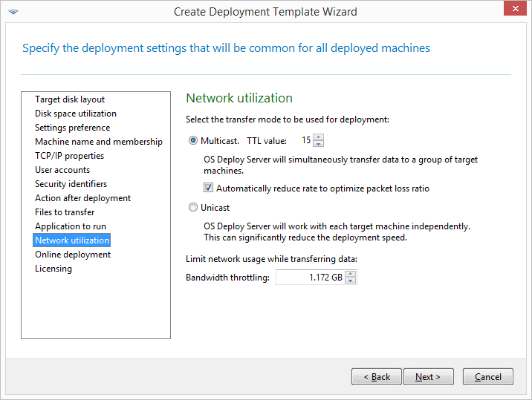
Task: Decrease the TTL value with down arrow
Action: pyautogui.click(x=319, y=144)
